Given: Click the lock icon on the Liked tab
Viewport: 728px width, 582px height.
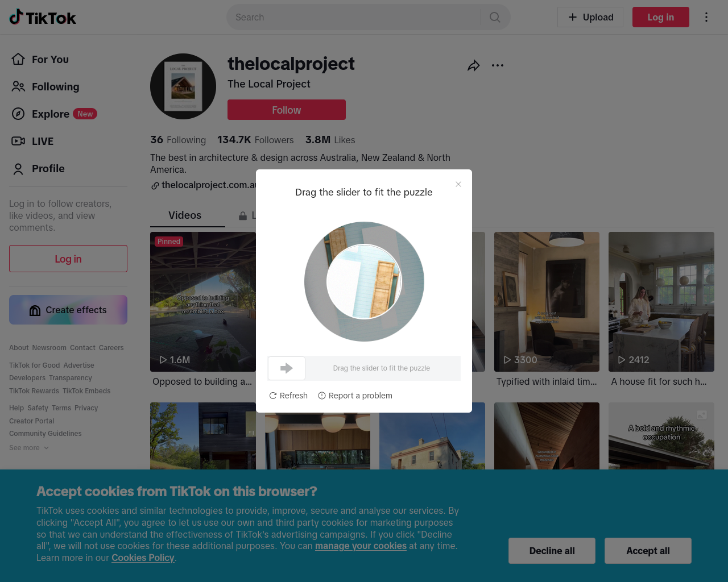Looking at the screenshot, I should [243, 216].
